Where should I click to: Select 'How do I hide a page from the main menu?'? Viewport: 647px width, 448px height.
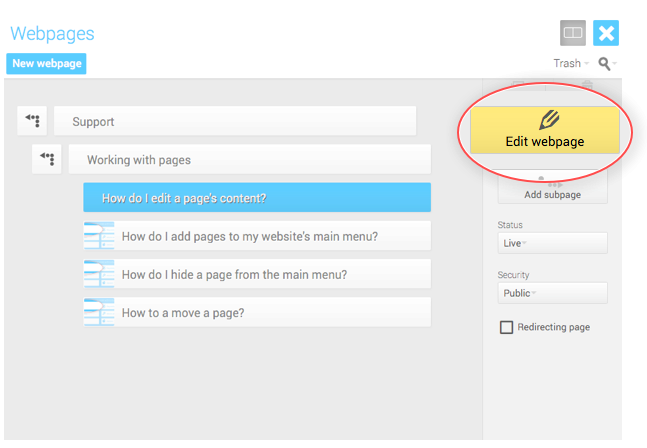[x=272, y=274]
